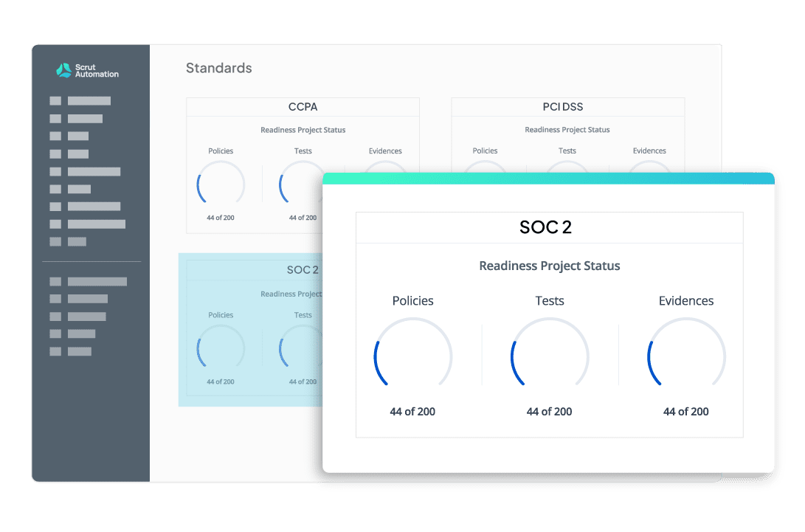Select SOC 2 title in highlighted background card
Screen dimensions: 805x532
pos(303,270)
